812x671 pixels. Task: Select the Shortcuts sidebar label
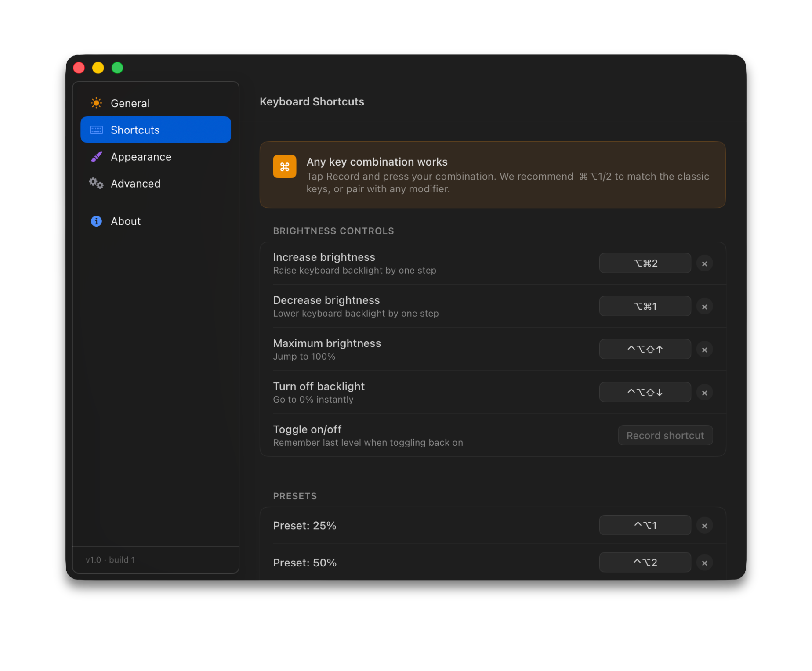pyautogui.click(x=135, y=130)
